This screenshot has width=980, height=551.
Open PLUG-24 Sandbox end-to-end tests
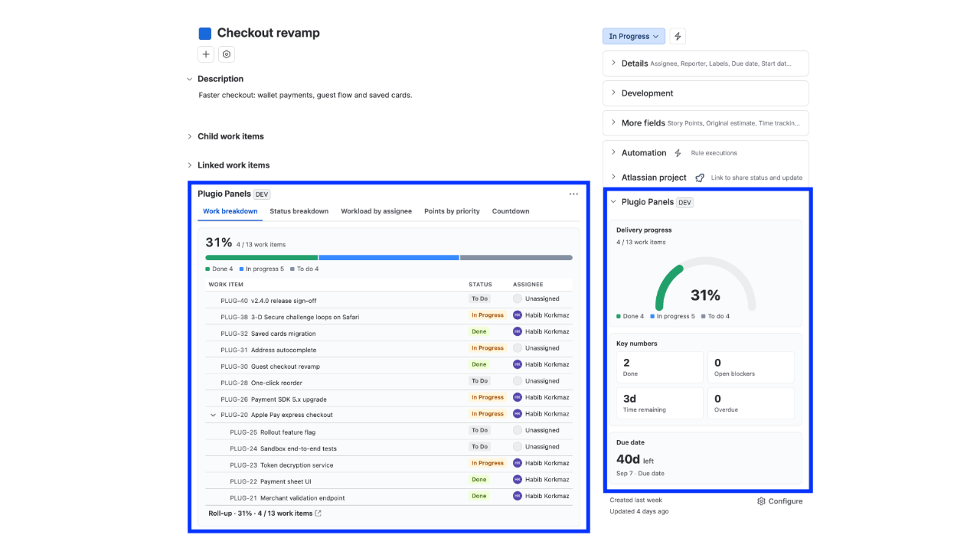283,448
